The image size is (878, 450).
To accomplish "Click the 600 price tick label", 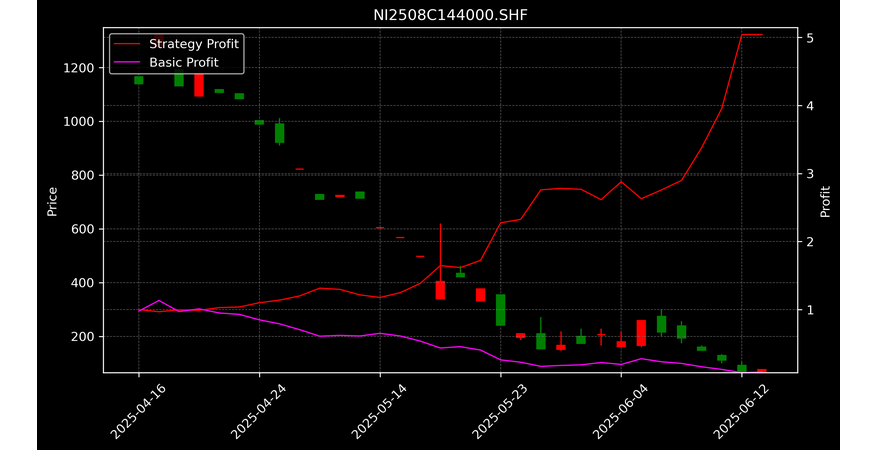I will click(85, 229).
